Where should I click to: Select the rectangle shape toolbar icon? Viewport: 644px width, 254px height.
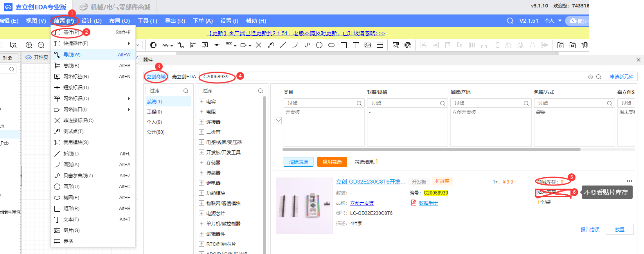point(344,45)
